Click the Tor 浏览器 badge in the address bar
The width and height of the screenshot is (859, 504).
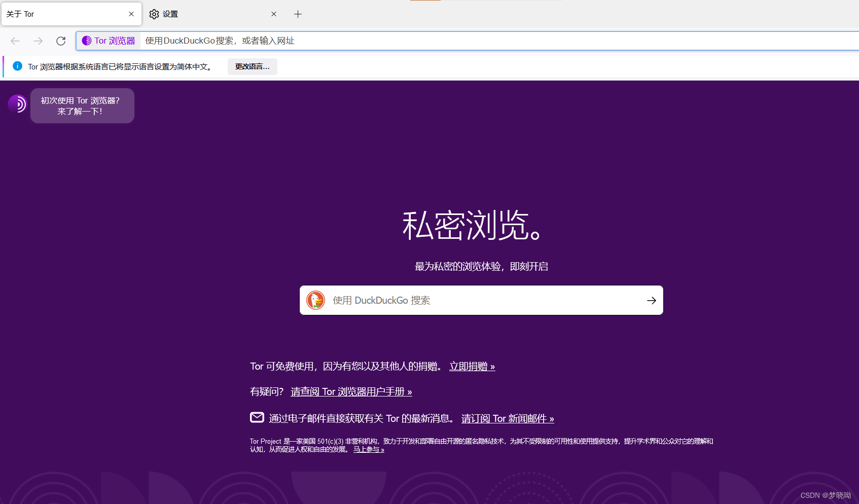[x=108, y=41]
